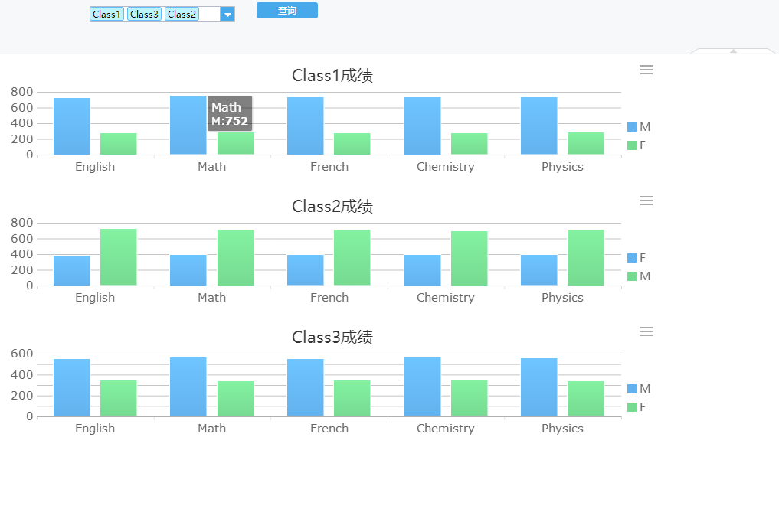Screen dimensions: 779x532
Task: Select the Class2 tag in the filter
Action: tap(182, 15)
